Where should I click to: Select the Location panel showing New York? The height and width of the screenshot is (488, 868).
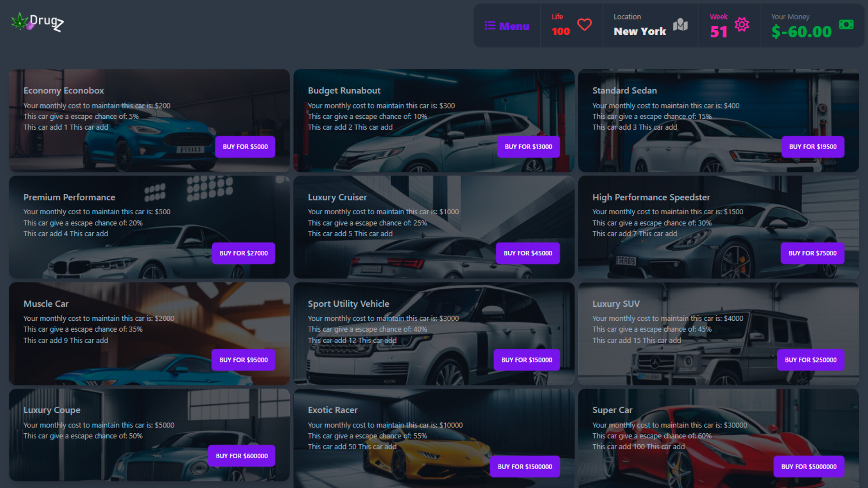pyautogui.click(x=649, y=25)
